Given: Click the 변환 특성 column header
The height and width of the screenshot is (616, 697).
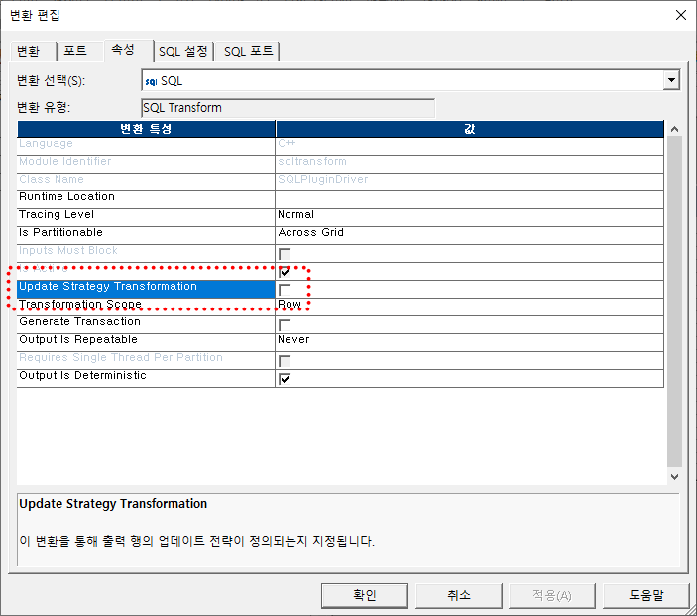Looking at the screenshot, I should [146, 129].
